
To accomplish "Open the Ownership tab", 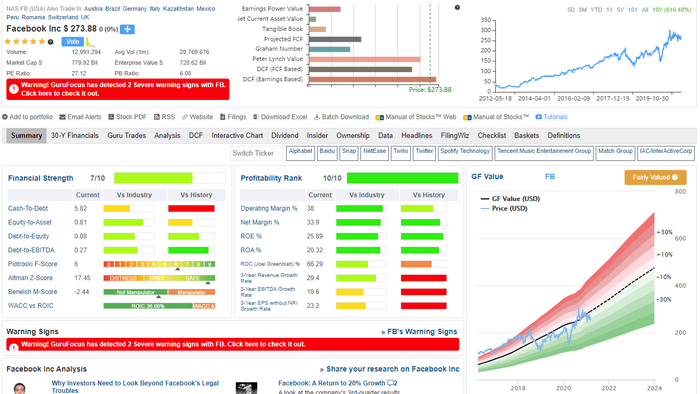I will [353, 135].
